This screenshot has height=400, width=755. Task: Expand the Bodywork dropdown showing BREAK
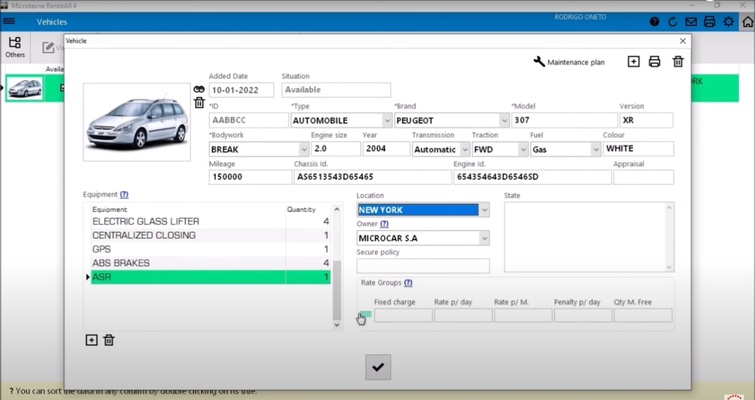(x=304, y=149)
